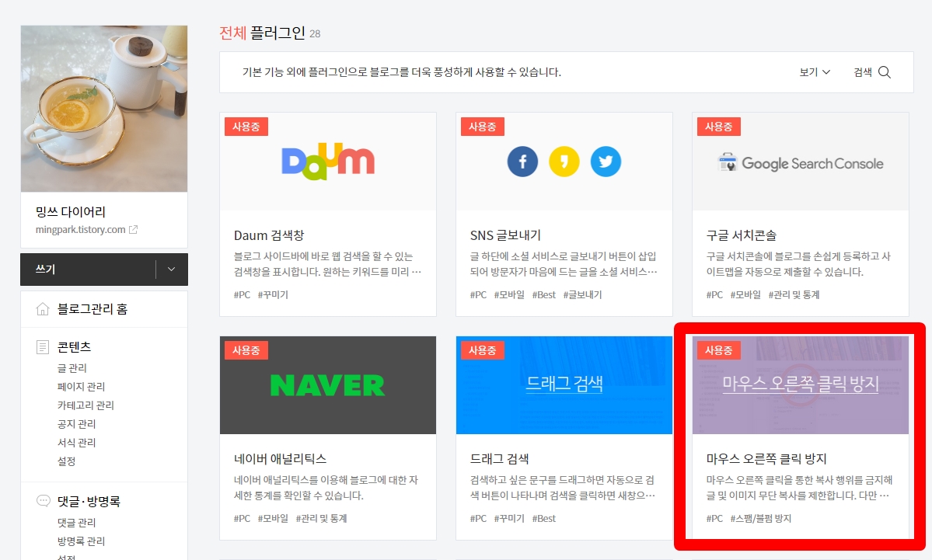Click the 드래그 검색 blue banner
932x560 pixels.
coord(564,385)
